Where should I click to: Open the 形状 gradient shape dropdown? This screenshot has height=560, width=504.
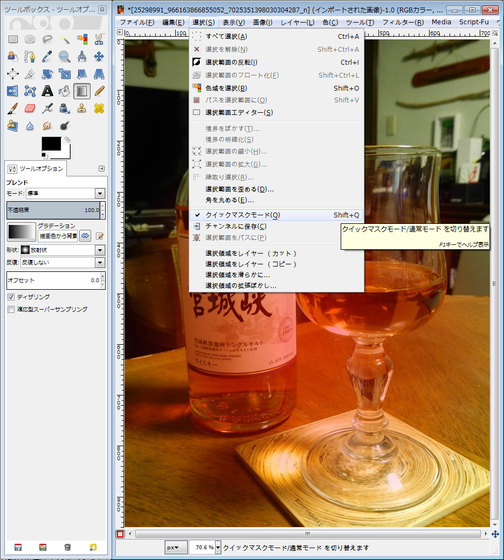click(x=100, y=250)
